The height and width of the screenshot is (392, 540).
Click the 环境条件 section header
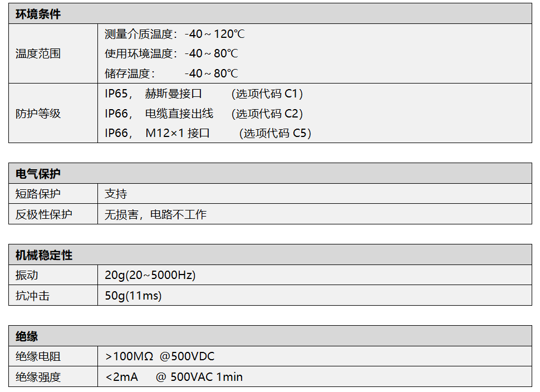(38, 14)
